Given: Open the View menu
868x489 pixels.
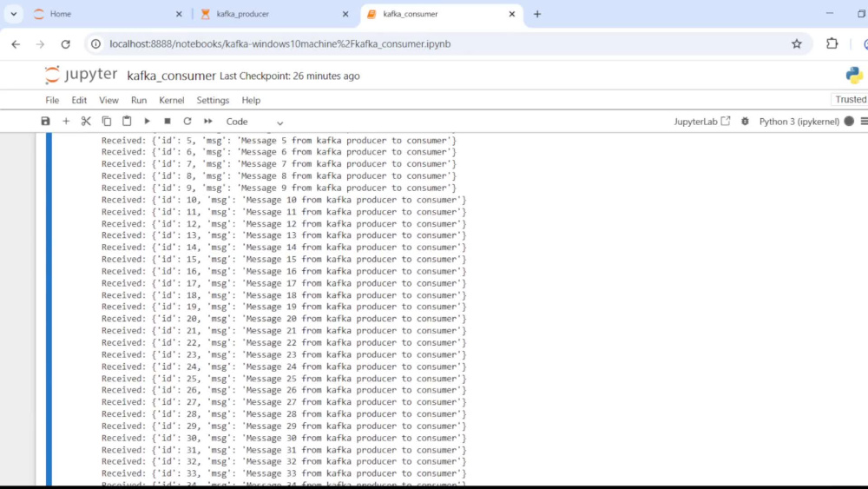Looking at the screenshot, I should point(108,100).
